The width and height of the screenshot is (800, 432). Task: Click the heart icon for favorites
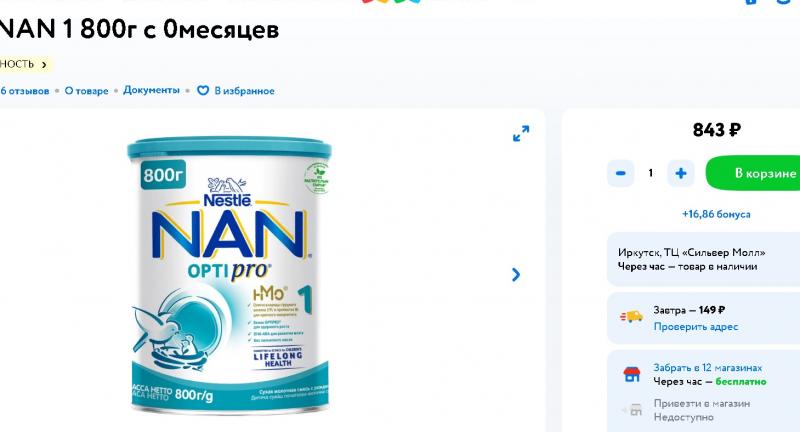(x=203, y=90)
